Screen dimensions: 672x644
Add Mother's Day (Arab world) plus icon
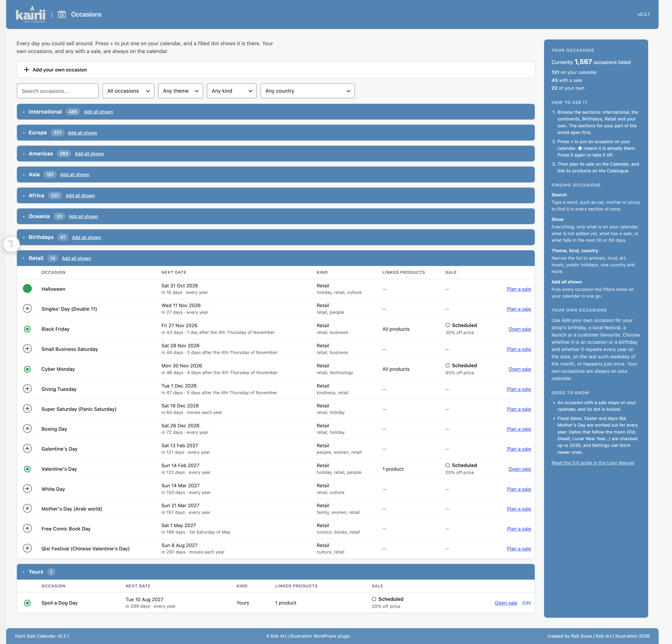(27, 508)
